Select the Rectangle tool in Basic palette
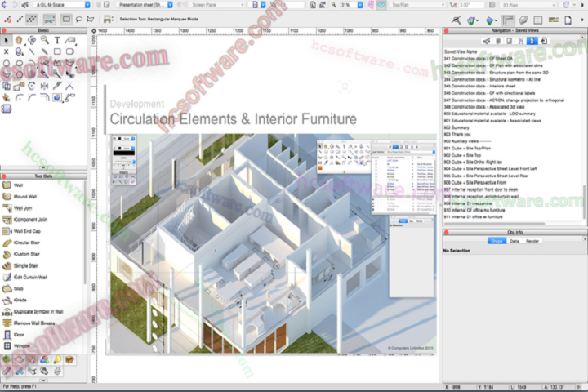The image size is (588, 392). [57, 51]
